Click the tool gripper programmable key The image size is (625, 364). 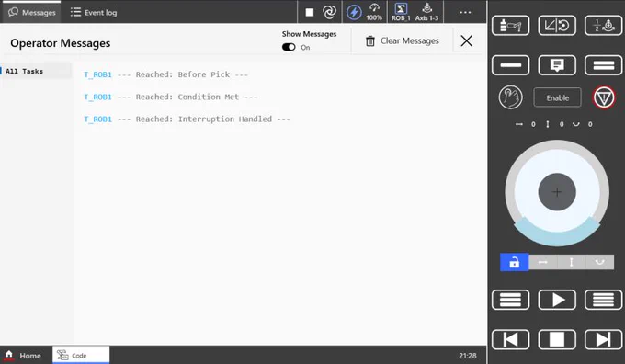point(511,26)
